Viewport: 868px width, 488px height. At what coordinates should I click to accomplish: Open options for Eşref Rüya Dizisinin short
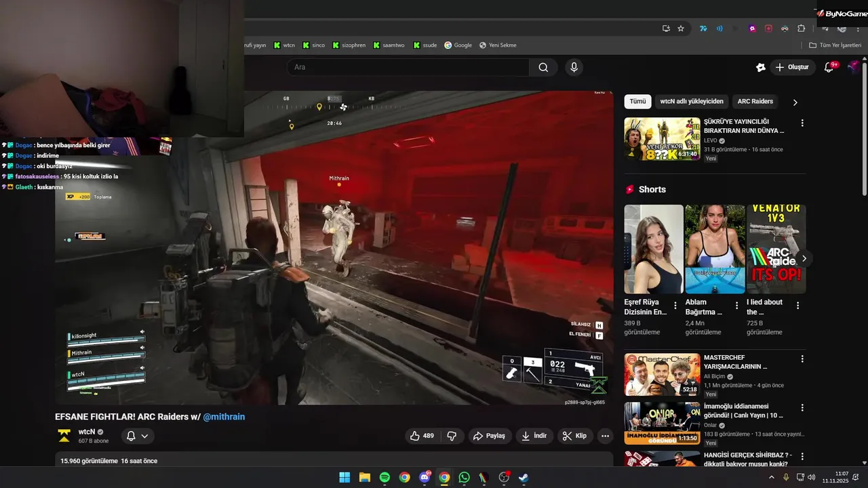pos(675,306)
